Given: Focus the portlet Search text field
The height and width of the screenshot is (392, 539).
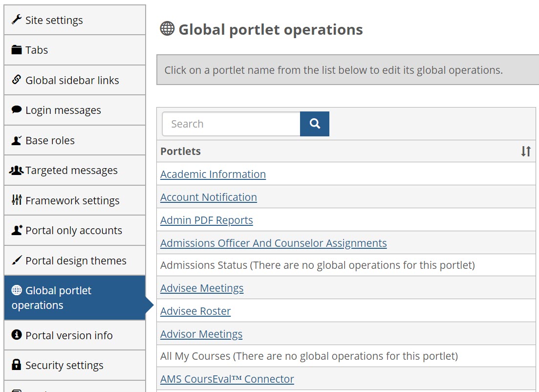Looking at the screenshot, I should [x=231, y=124].
